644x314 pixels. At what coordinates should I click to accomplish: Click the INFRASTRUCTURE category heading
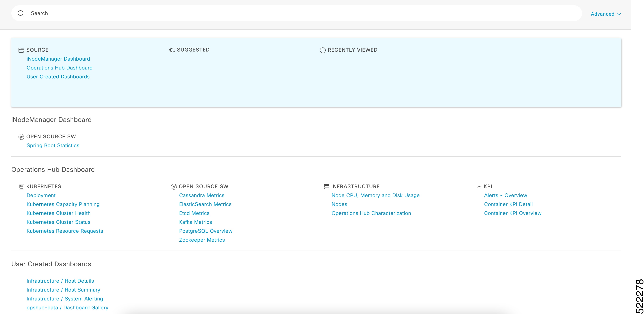click(x=355, y=187)
